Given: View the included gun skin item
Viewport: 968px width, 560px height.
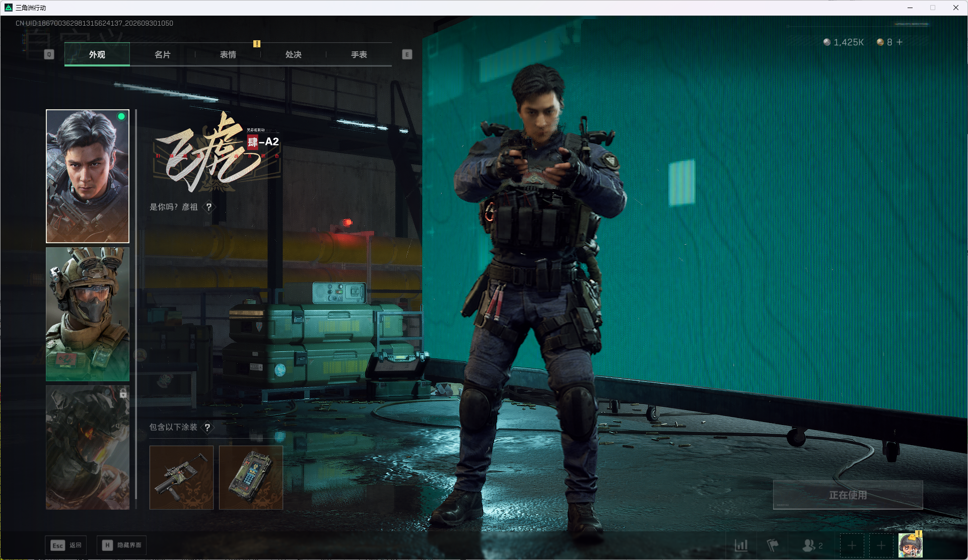Looking at the screenshot, I should click(x=181, y=477).
